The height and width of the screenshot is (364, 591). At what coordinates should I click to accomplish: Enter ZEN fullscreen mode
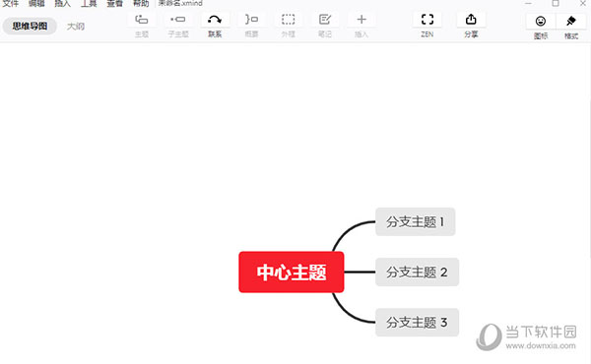point(427,20)
